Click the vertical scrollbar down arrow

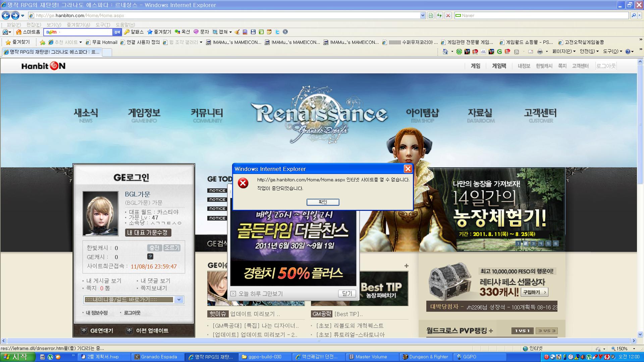click(640, 334)
